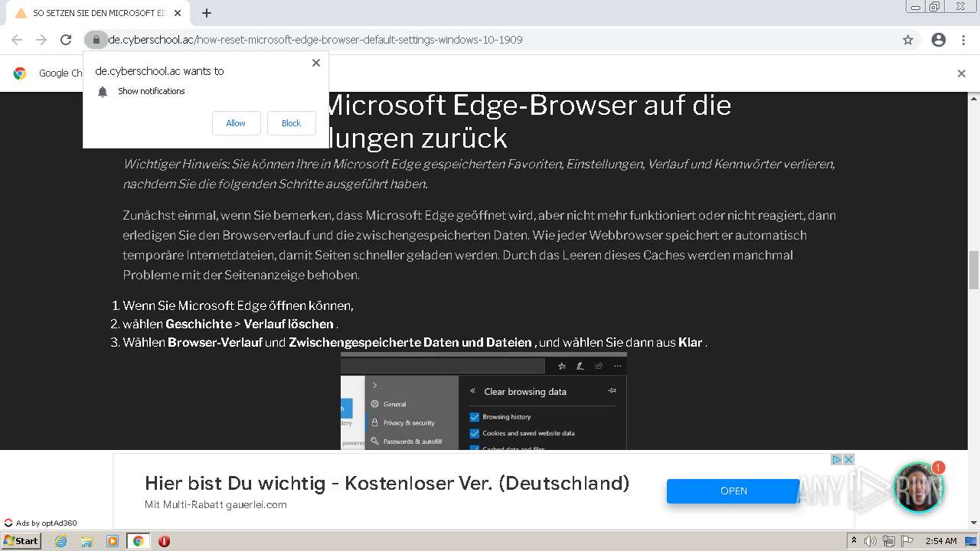980x551 pixels.
Task: Click the Chrome logo in the info bar
Action: point(20,73)
